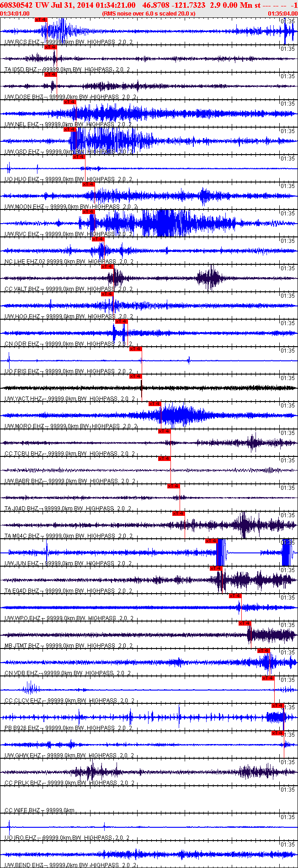Screen dimensions: 298x868
Task: Click the red pick marker on CC.CLCV trace
Action: (268, 678)
